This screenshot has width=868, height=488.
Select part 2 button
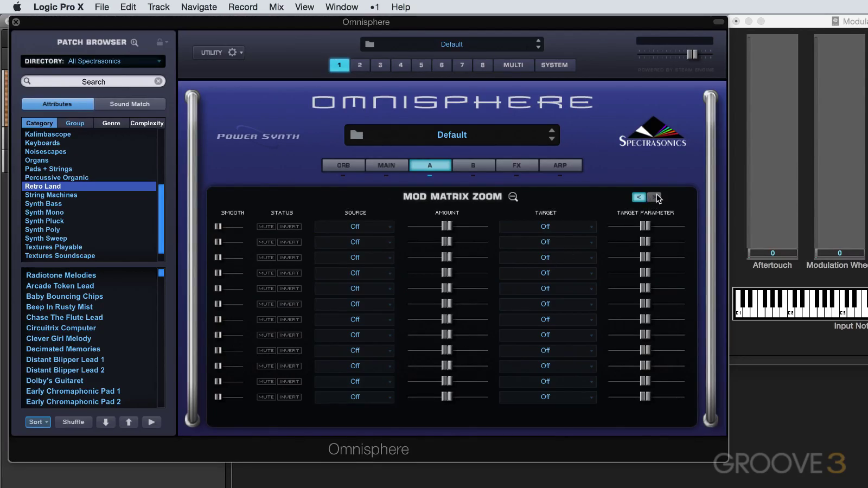click(x=360, y=65)
